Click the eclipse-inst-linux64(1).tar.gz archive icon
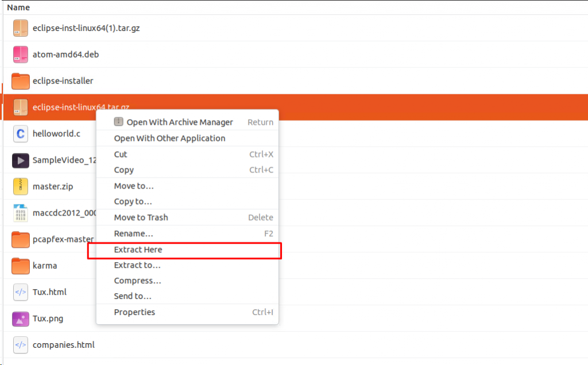The height and width of the screenshot is (365, 588). tap(20, 28)
